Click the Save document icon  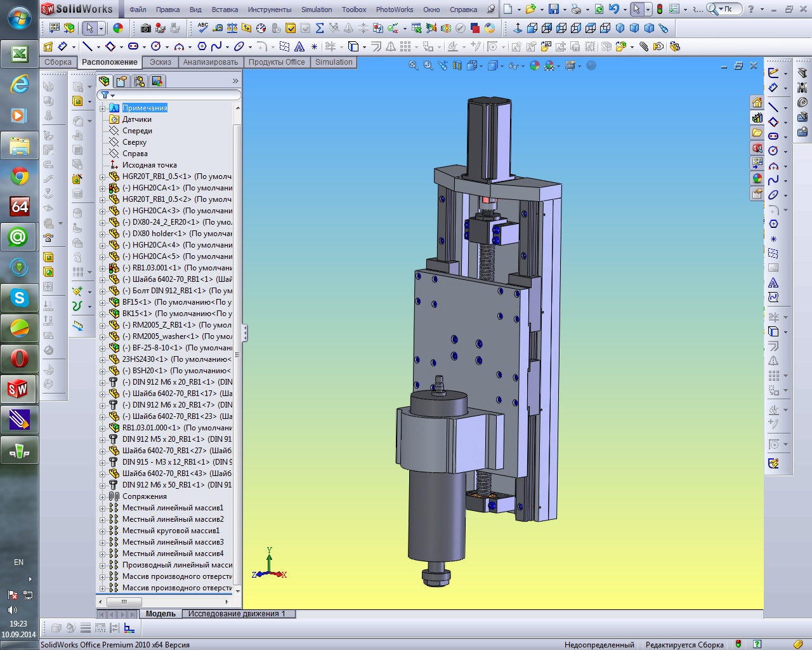554,10
